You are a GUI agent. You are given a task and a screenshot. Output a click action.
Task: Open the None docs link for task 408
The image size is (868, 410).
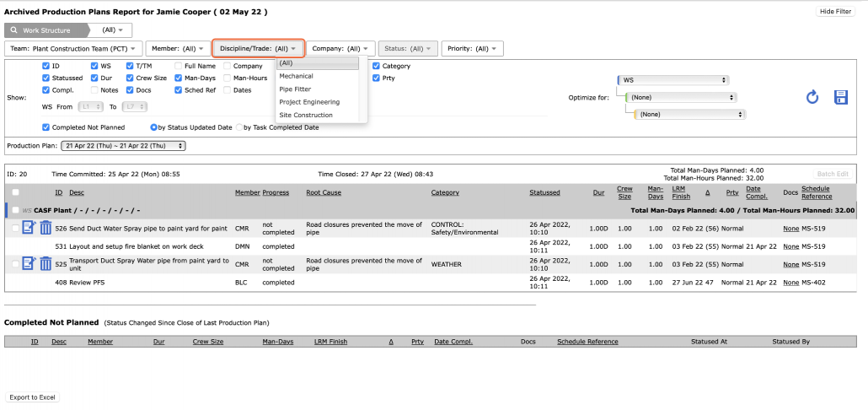coord(790,283)
